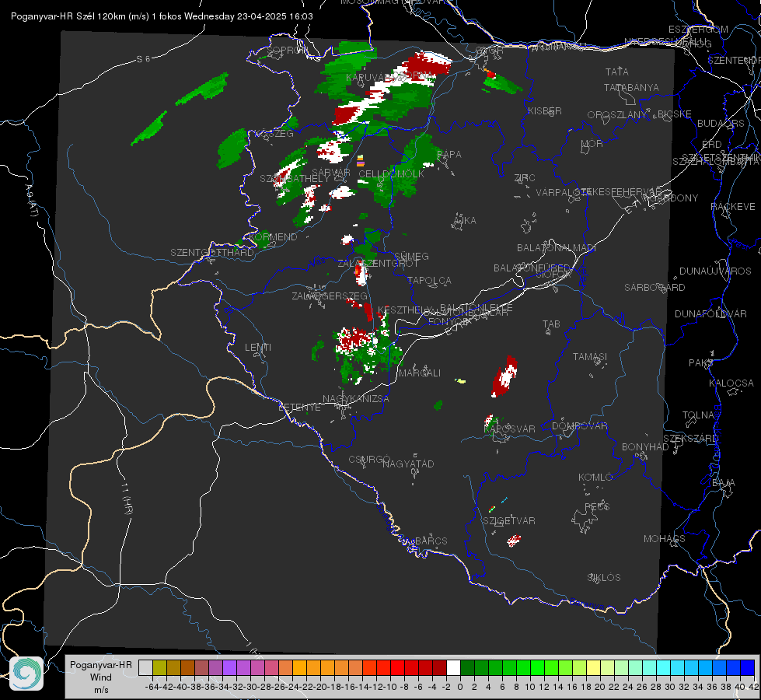Select the DUNAFOLDVAR label
This screenshot has height=700, width=761.
[710, 313]
